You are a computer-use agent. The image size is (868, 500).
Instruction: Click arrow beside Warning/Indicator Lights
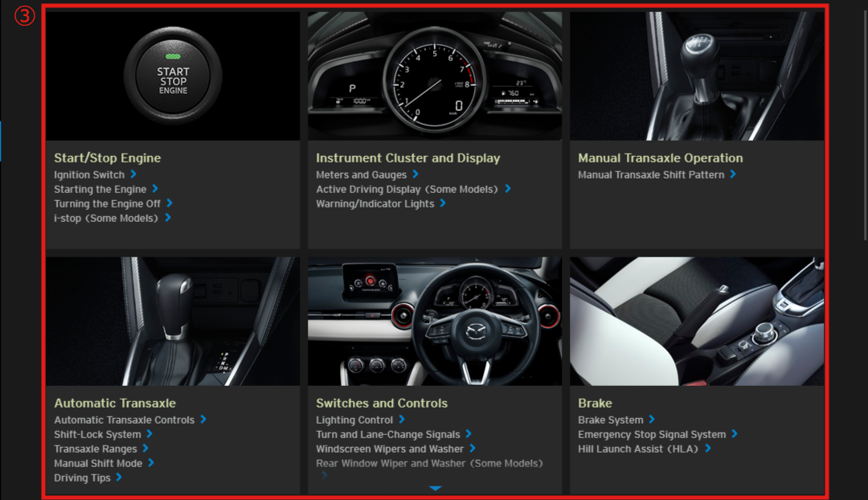[443, 203]
